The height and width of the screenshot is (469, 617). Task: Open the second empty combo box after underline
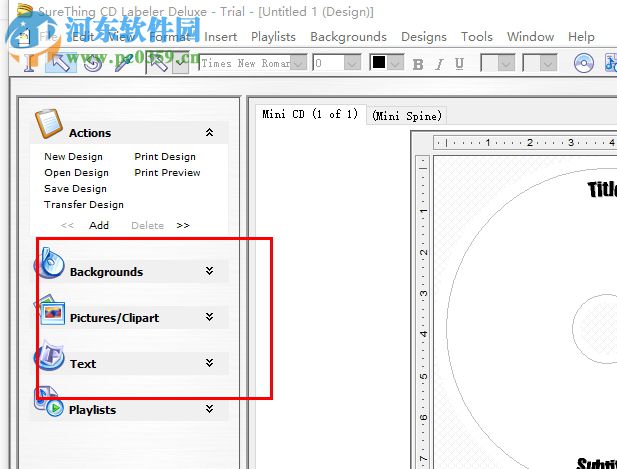point(548,63)
